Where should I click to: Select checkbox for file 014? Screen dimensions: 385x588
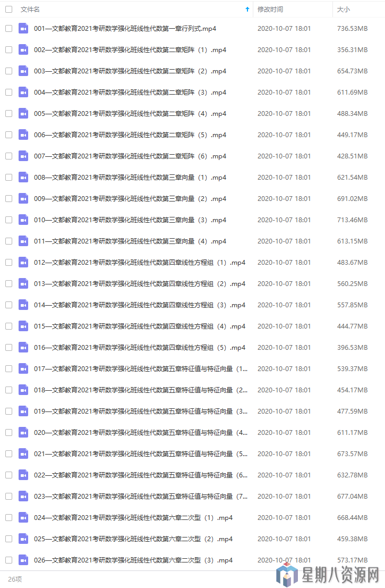(8, 305)
